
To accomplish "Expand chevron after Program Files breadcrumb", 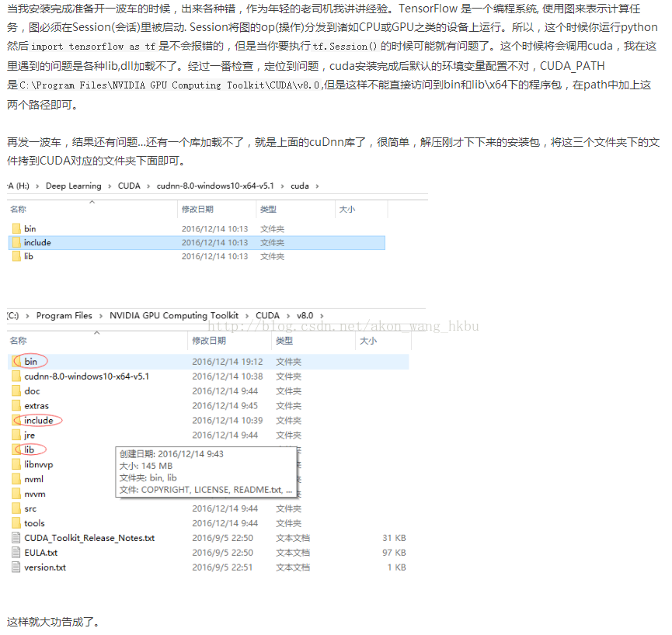I will [x=101, y=316].
